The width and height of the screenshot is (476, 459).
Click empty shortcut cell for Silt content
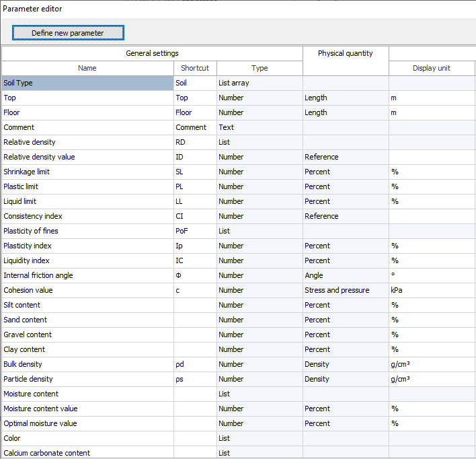(x=195, y=305)
